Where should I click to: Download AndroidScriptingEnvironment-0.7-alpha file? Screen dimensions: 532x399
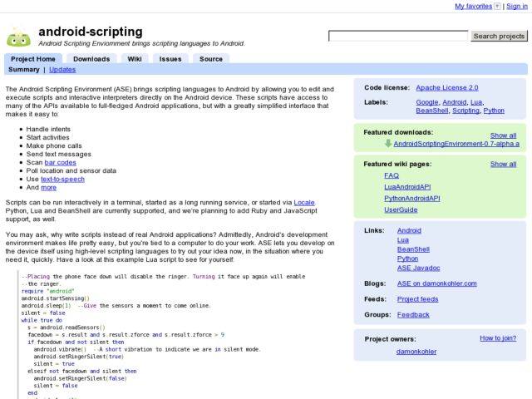click(x=456, y=144)
